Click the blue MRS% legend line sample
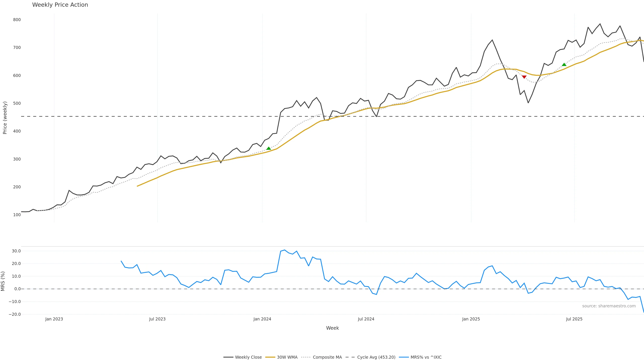Viewport: 644px width, 362px height. point(404,357)
